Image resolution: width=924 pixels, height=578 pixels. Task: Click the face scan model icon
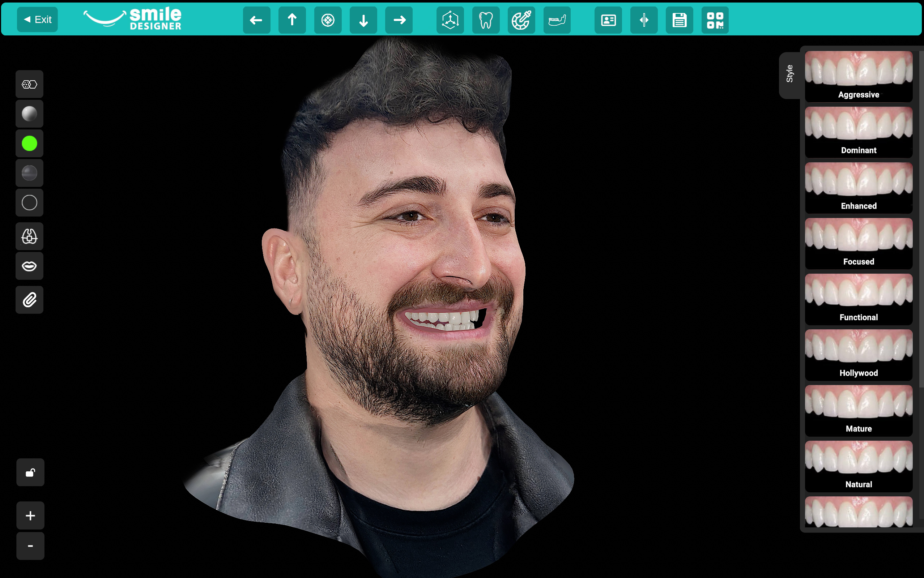click(29, 236)
